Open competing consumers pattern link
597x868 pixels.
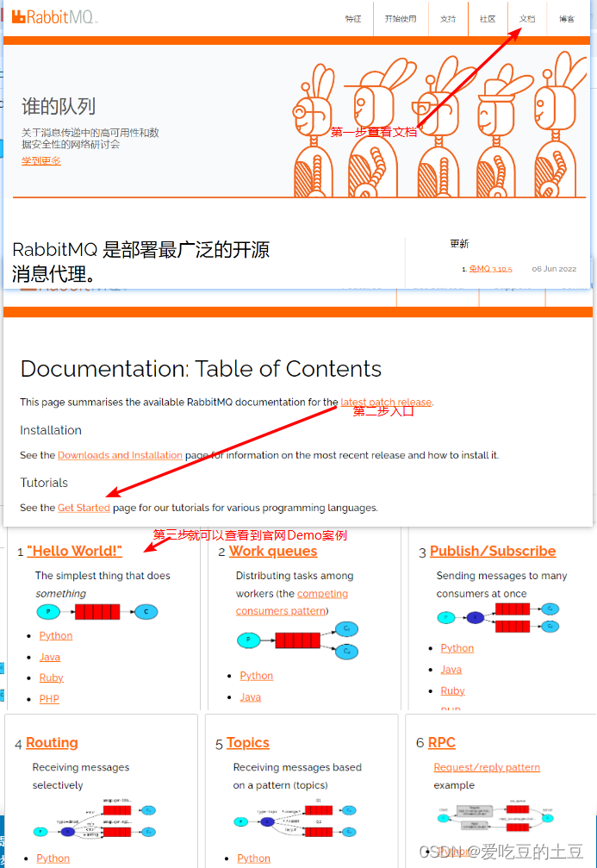[x=291, y=603]
